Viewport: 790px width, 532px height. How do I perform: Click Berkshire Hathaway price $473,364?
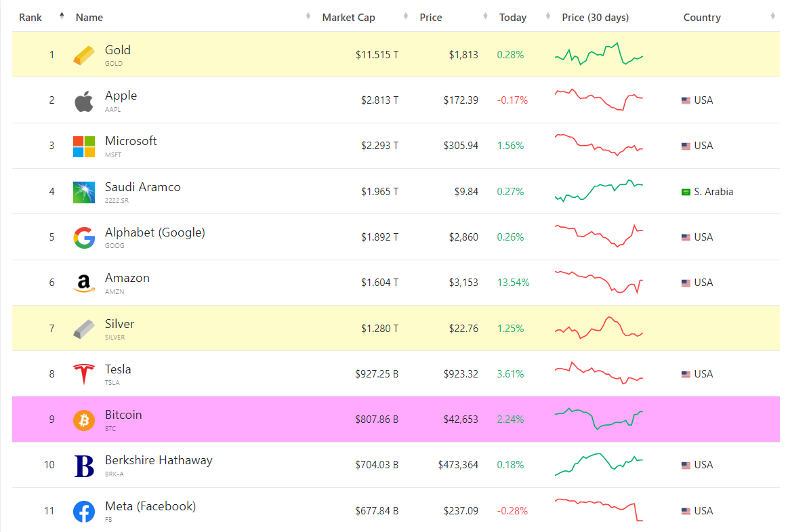(458, 465)
